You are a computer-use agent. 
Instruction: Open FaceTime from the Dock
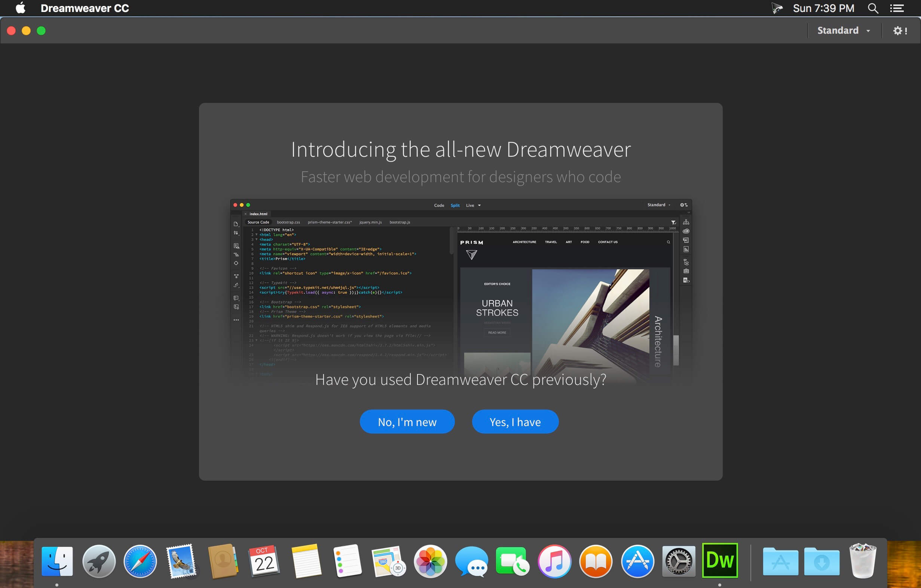512,561
